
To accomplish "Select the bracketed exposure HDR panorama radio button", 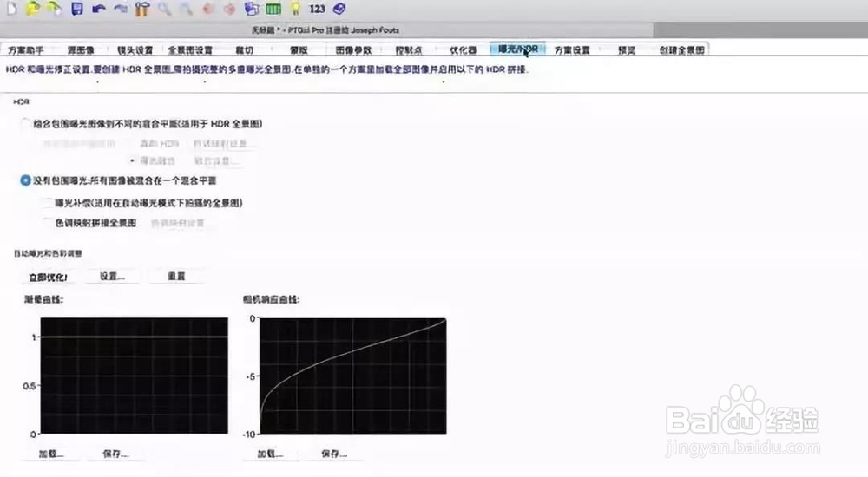I will pos(25,124).
